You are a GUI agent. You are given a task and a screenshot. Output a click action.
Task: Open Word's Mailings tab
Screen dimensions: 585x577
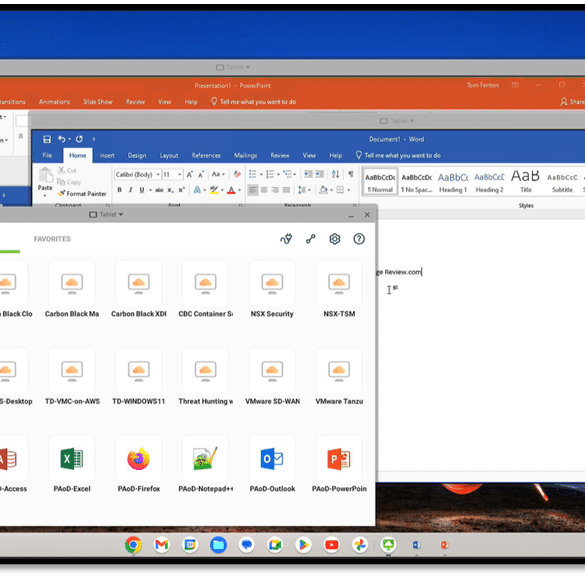click(245, 156)
